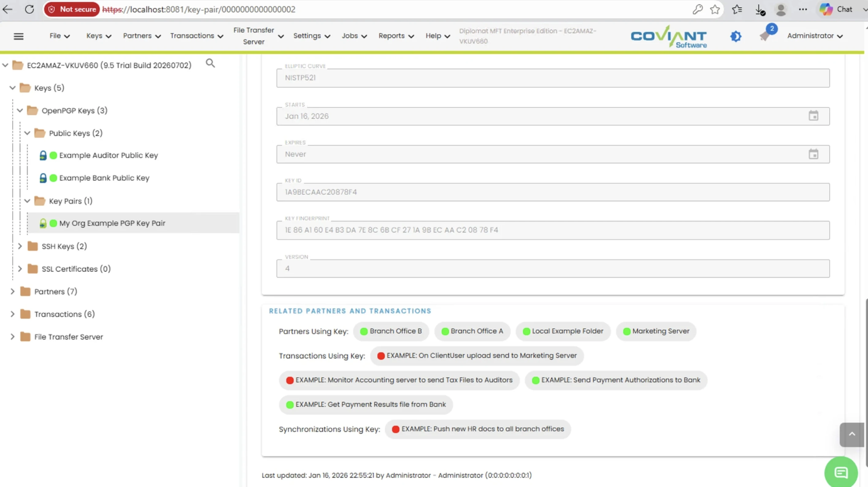Screen dimensions: 868x487
Task: Expand the SSL Certificates (0) folder
Action: 20,269
